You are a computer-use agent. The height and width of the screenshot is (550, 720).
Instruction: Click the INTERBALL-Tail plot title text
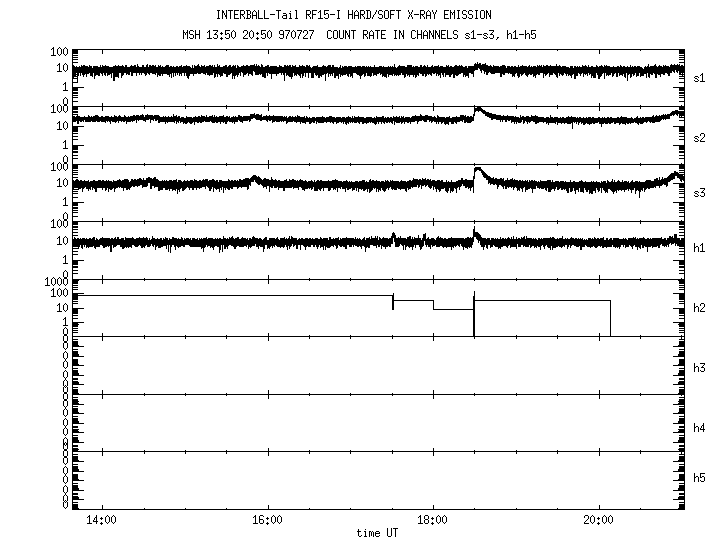tap(353, 15)
